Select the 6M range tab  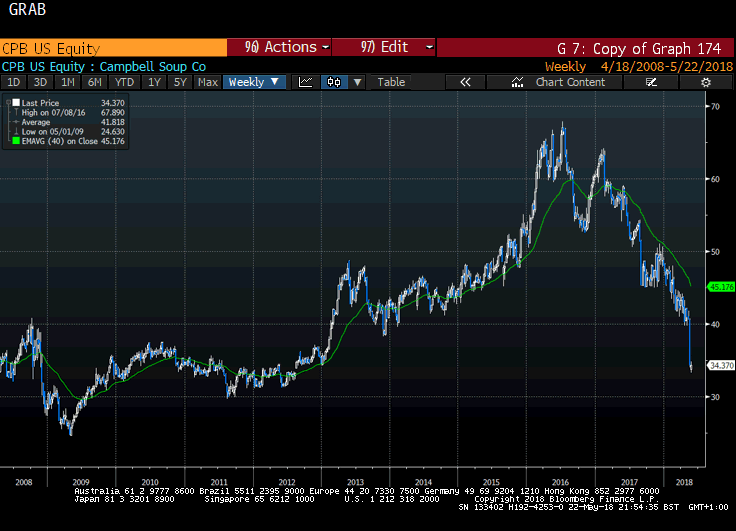click(x=94, y=82)
